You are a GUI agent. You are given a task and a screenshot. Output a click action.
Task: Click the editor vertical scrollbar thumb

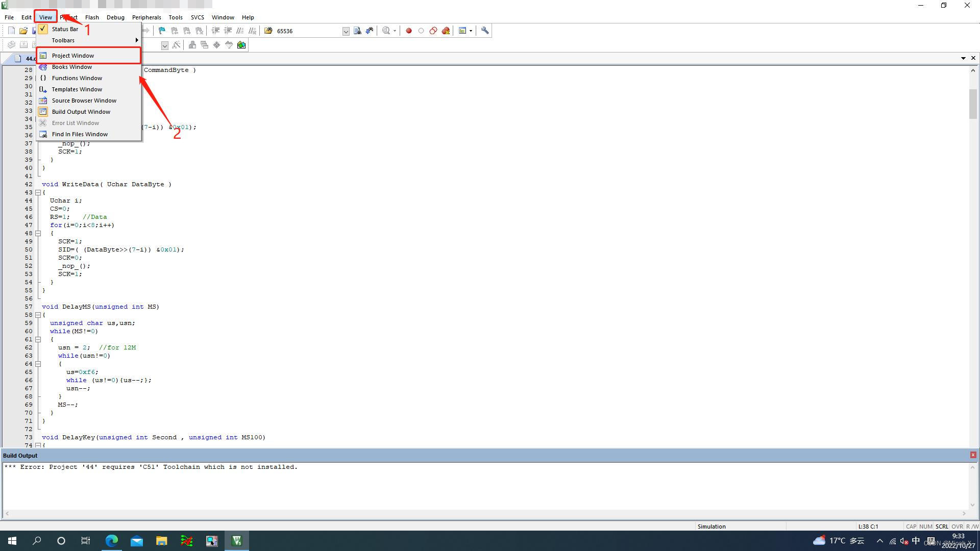973,104
